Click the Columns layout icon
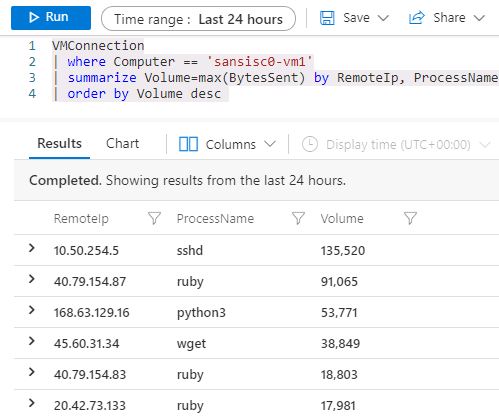This screenshot has height=417, width=499. tap(188, 144)
